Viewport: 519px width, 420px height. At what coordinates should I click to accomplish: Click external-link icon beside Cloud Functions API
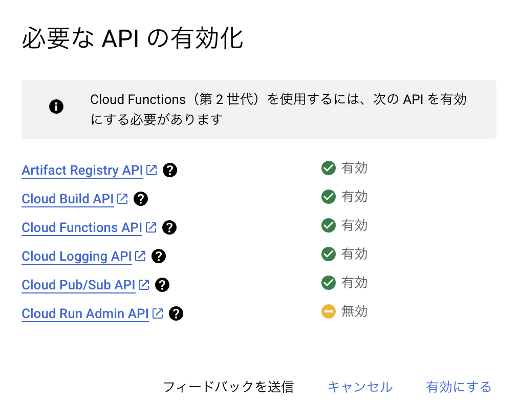152,227
